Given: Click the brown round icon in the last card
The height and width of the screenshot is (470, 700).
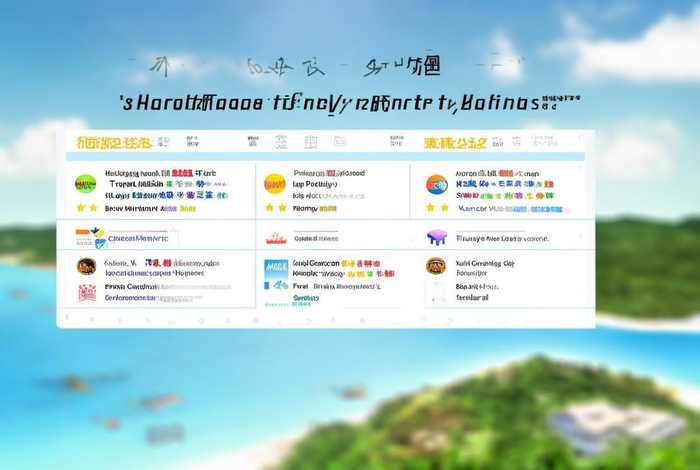Looking at the screenshot, I should (436, 266).
